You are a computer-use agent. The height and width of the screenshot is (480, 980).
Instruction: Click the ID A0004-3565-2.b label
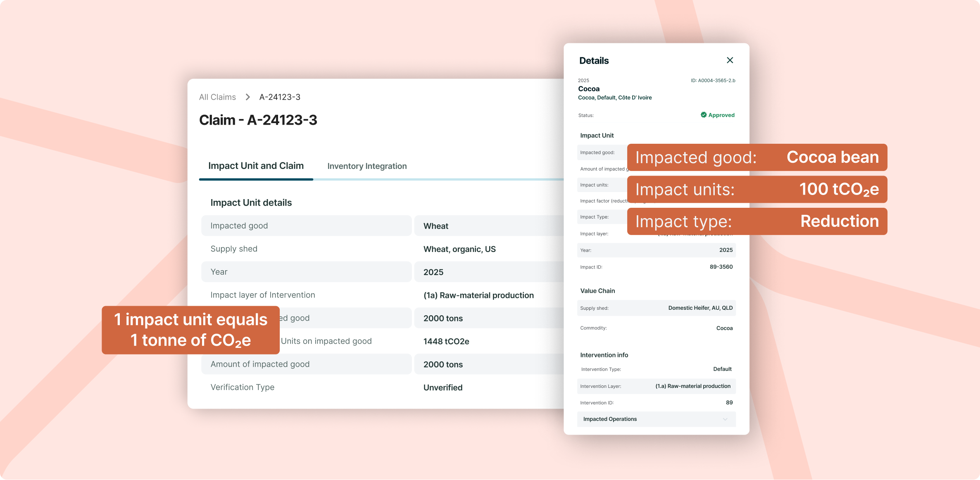pyautogui.click(x=713, y=81)
